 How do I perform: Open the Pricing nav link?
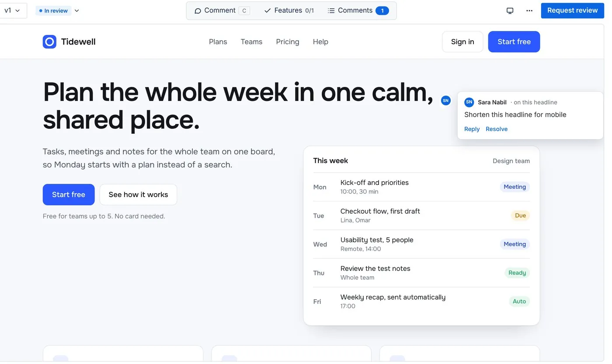coord(288,42)
